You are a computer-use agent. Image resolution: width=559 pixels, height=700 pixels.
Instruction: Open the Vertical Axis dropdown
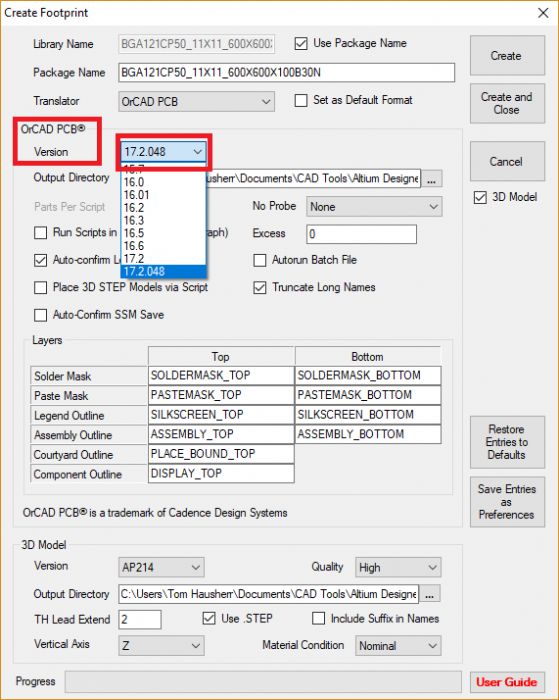pyautogui.click(x=161, y=646)
